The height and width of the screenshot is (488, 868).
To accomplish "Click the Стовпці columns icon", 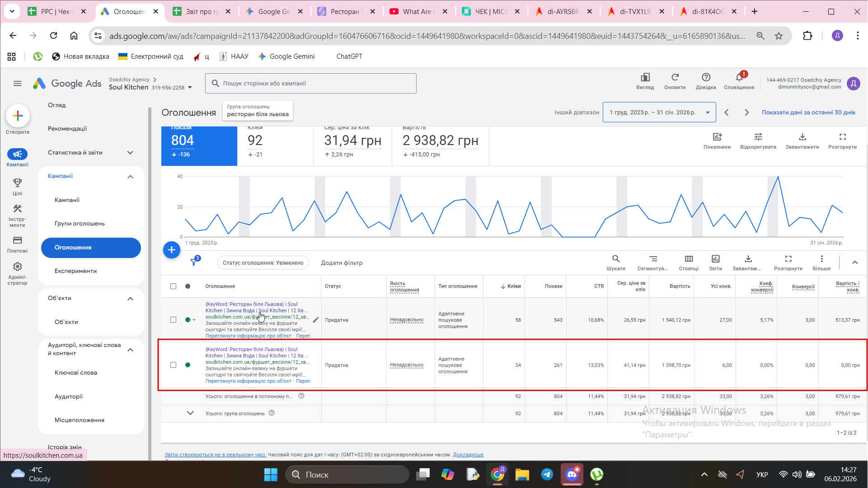I will coord(689,259).
